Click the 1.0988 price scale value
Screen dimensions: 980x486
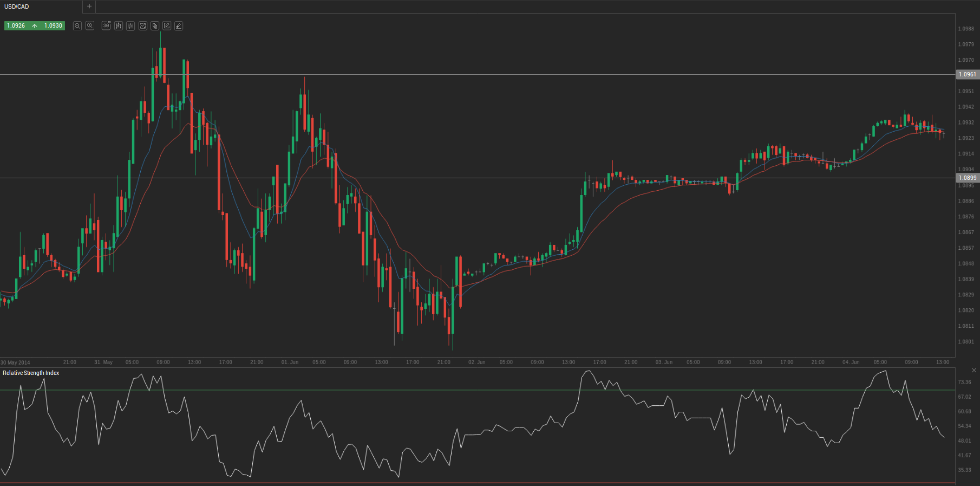coord(966,29)
